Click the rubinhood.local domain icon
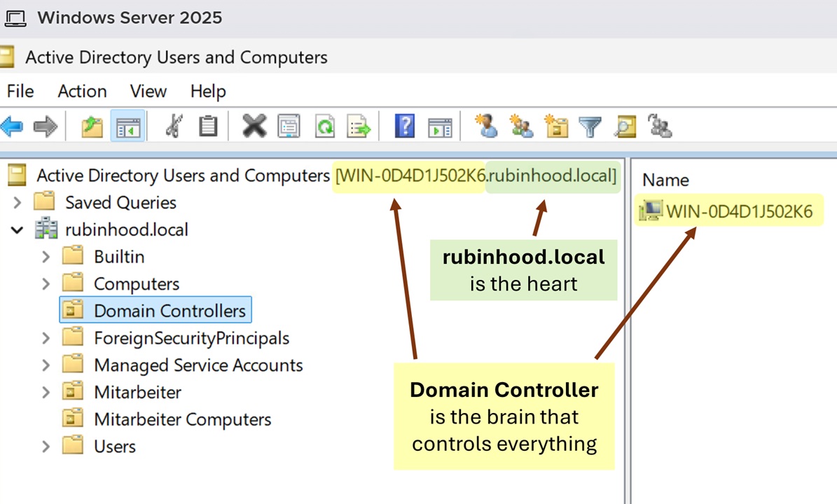Viewport: 837px width, 504px height. tap(46, 228)
